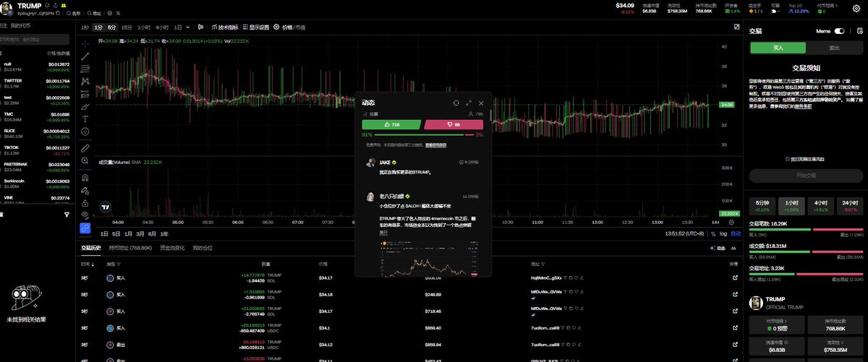Viewport: 868px width, 362px height.
Task: Select the trend line drawing tool
Action: [85, 56]
